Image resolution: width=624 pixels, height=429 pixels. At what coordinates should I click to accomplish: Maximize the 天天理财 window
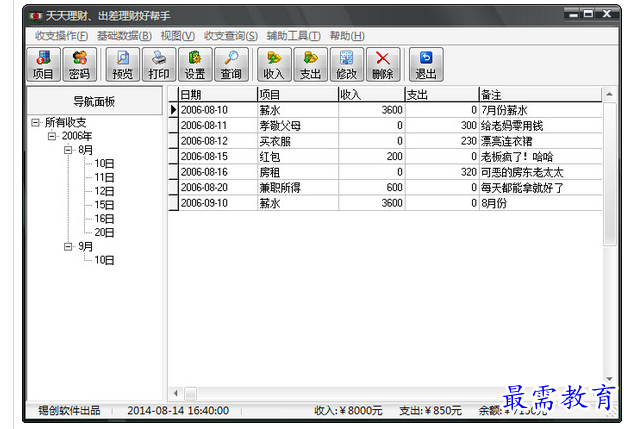(589, 14)
